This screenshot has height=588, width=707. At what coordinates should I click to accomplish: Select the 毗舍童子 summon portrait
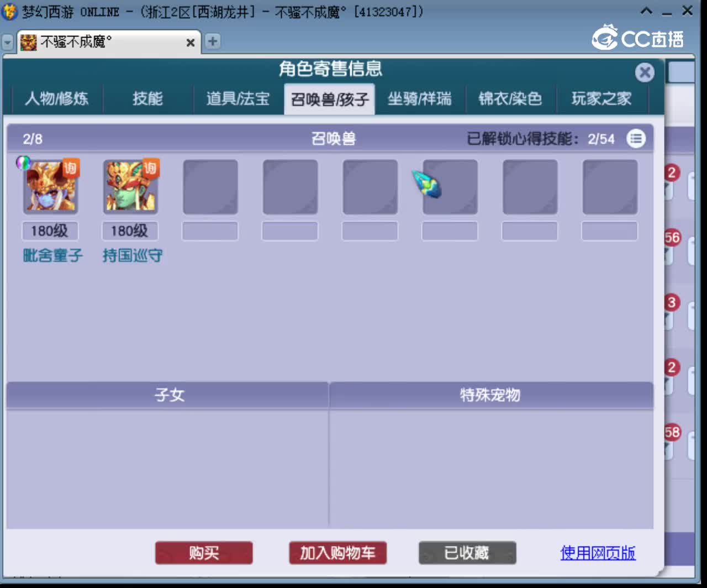(x=50, y=186)
